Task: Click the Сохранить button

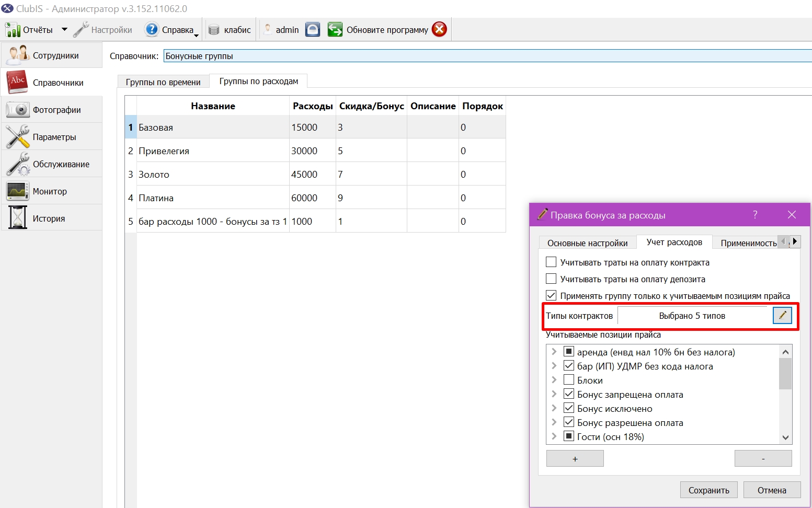Action: [708, 490]
